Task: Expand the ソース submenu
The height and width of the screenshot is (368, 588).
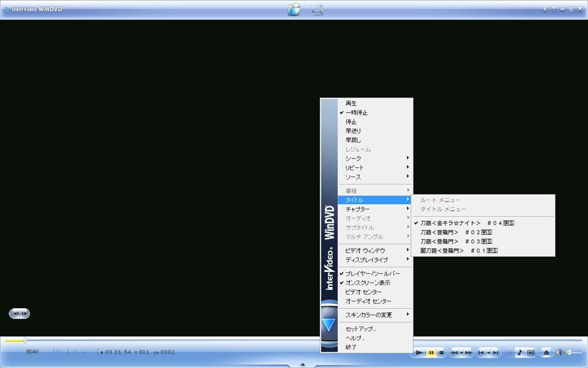Action: click(375, 177)
